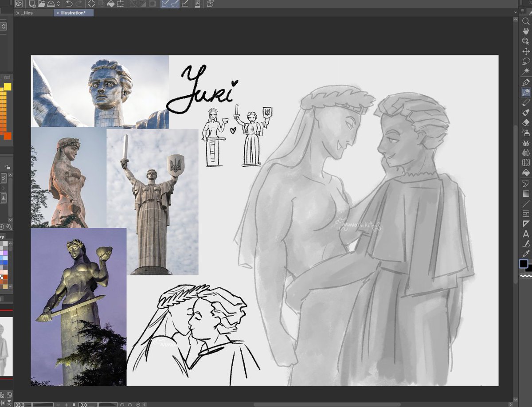Click the vertical canvas scrollbar

coord(515,204)
